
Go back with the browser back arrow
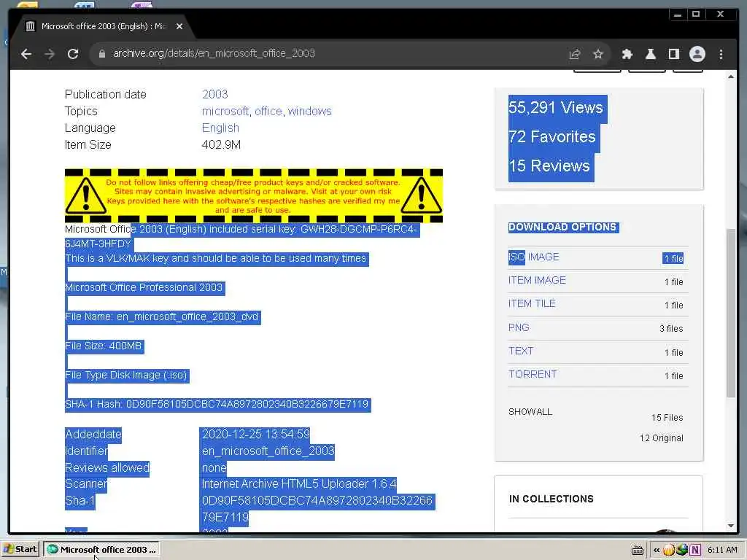tap(26, 54)
